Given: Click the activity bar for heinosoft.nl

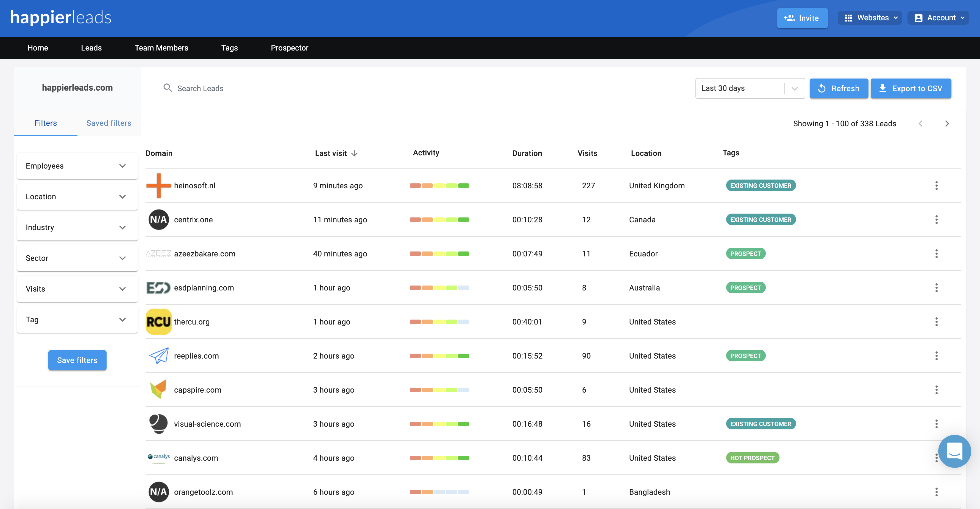Looking at the screenshot, I should [439, 186].
